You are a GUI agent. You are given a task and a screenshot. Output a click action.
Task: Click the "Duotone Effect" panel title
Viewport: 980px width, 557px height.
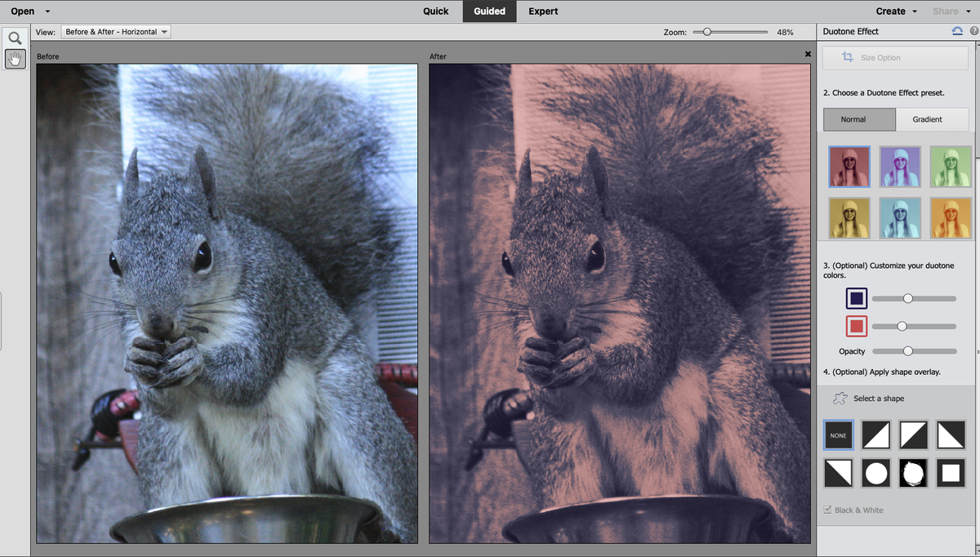pos(851,32)
